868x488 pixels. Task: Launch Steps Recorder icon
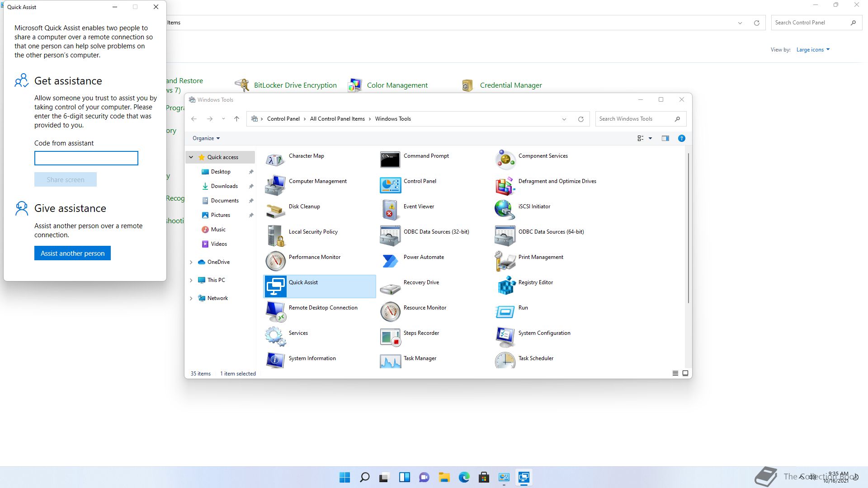tap(390, 337)
